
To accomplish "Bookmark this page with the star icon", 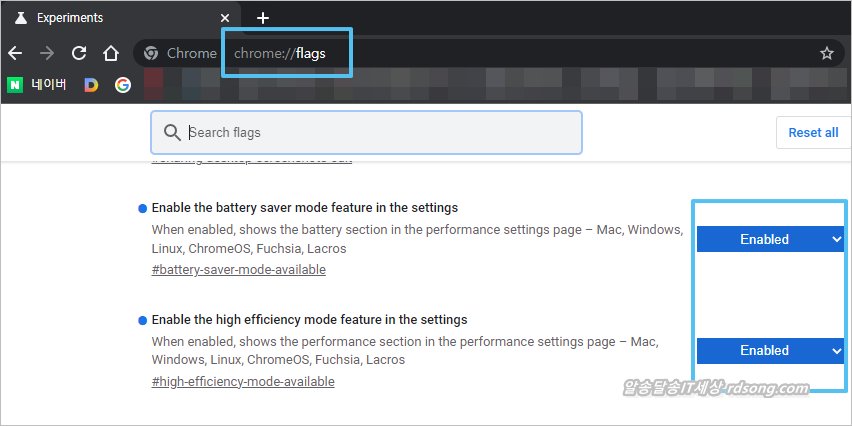I will tap(826, 53).
